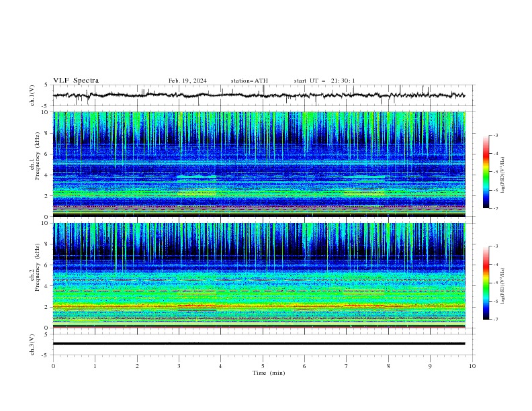This screenshot has height=411, width=532.
Task: Click the "-4" tick on the lower color bar
Action: (495, 265)
